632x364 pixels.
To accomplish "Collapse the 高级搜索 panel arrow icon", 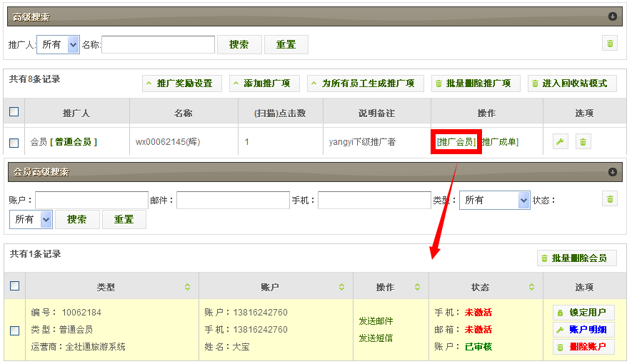I will (612, 16).
